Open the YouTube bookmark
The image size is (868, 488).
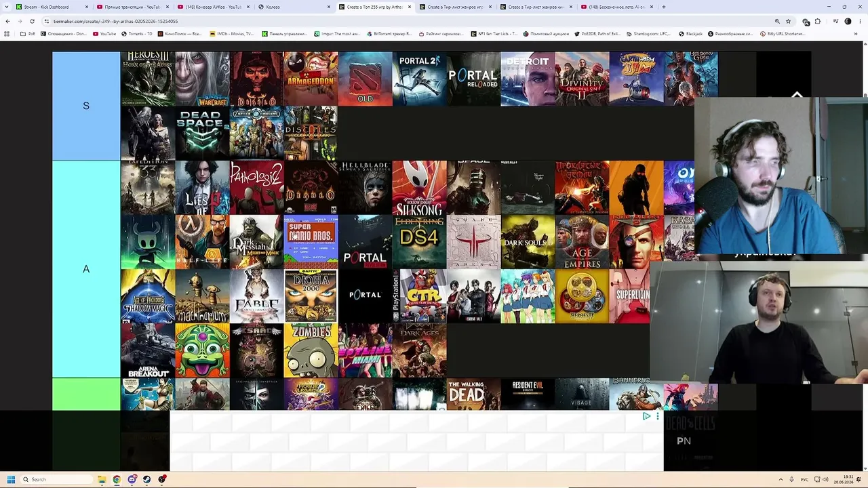point(104,33)
